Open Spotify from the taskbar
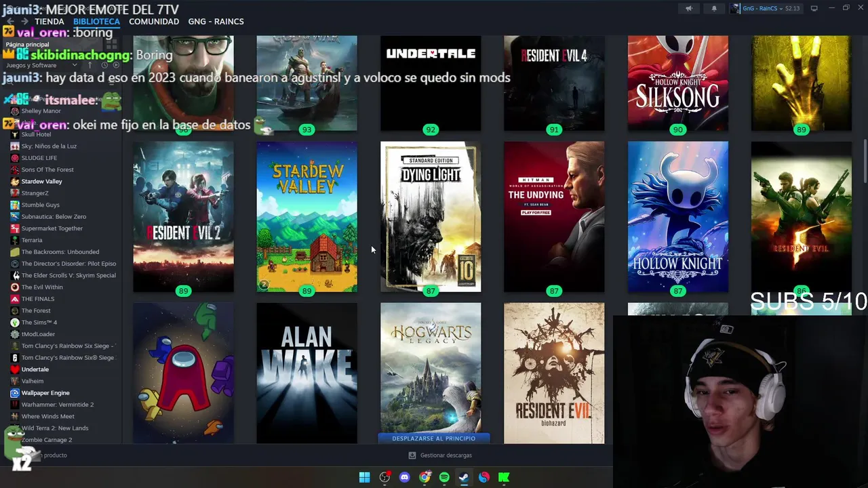868x488 pixels. coord(444,477)
